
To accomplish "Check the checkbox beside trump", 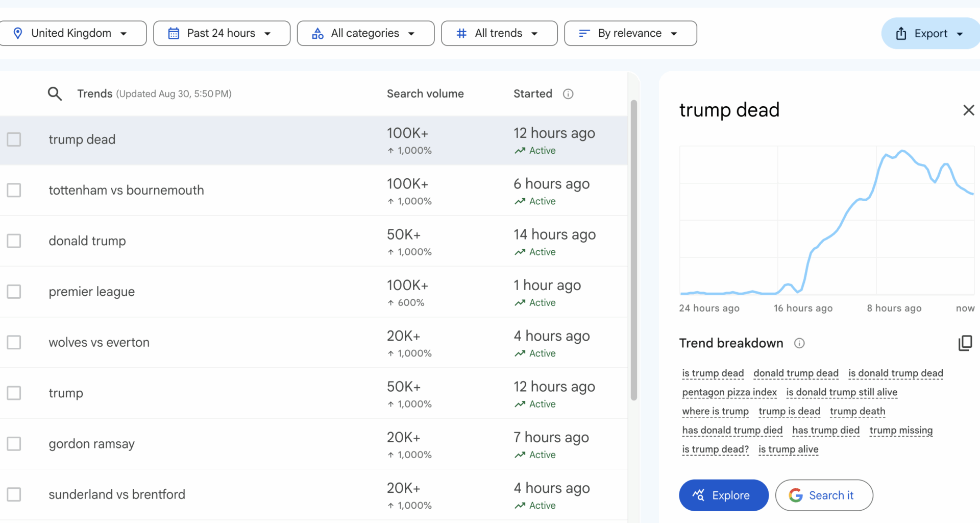I will [14, 393].
